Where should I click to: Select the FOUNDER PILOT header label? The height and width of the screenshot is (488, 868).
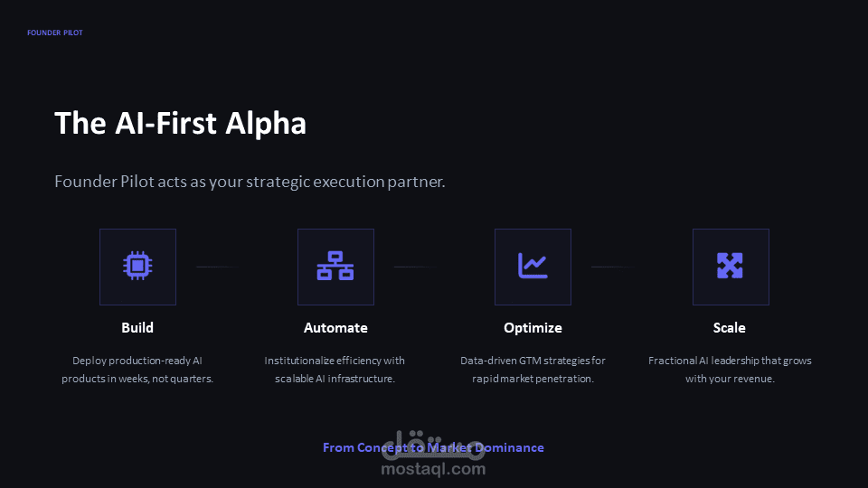[x=55, y=33]
